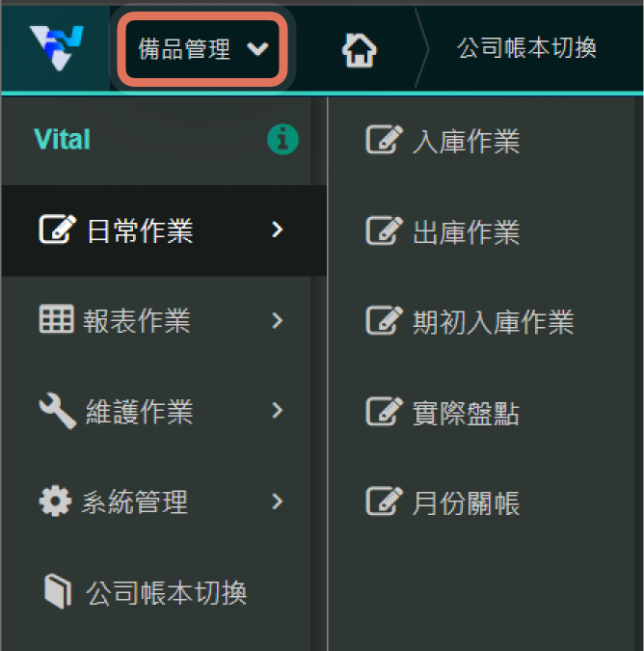644x651 pixels.
Task: Choose 期初入庫作業 submenu entry
Action: [493, 322]
